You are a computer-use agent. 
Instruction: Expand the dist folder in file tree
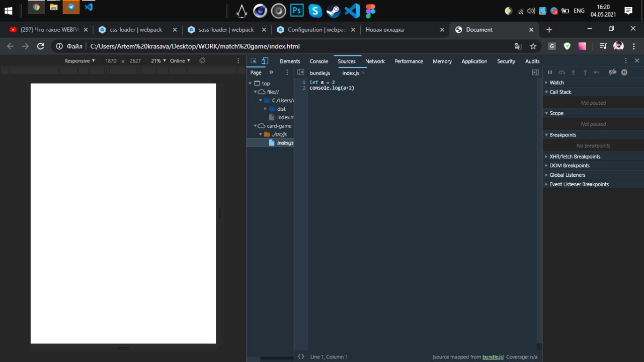(x=266, y=109)
